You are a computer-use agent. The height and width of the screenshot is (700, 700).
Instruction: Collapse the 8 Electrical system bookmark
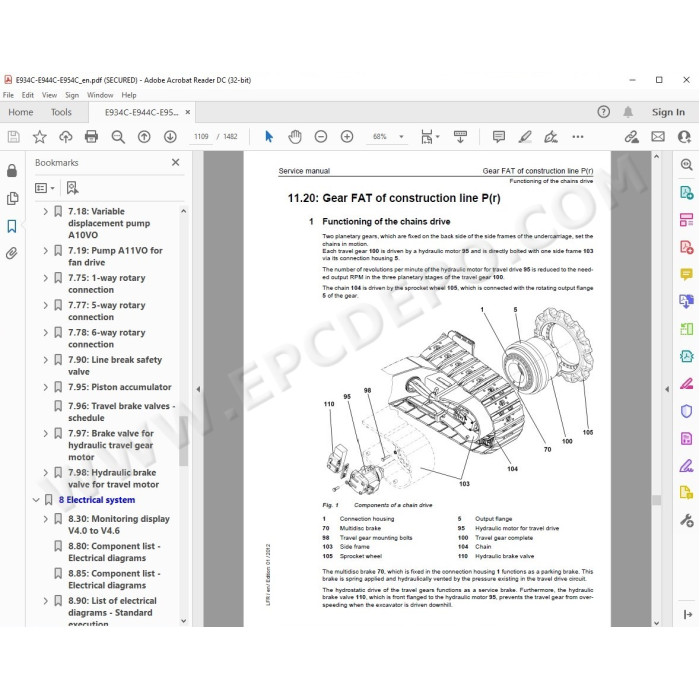36,500
